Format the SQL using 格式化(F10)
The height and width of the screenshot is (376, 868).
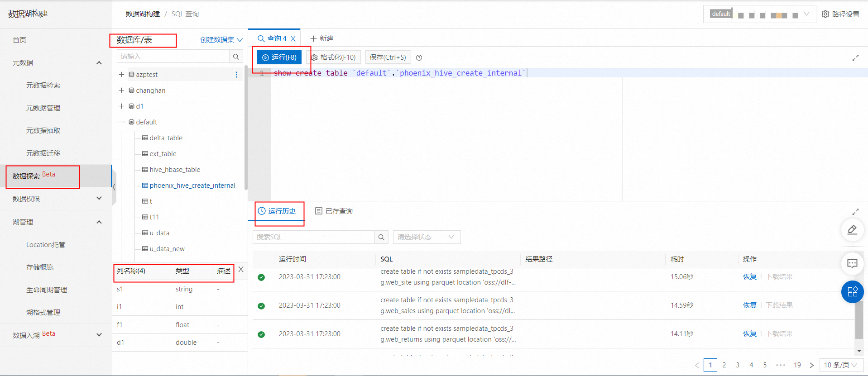point(335,57)
